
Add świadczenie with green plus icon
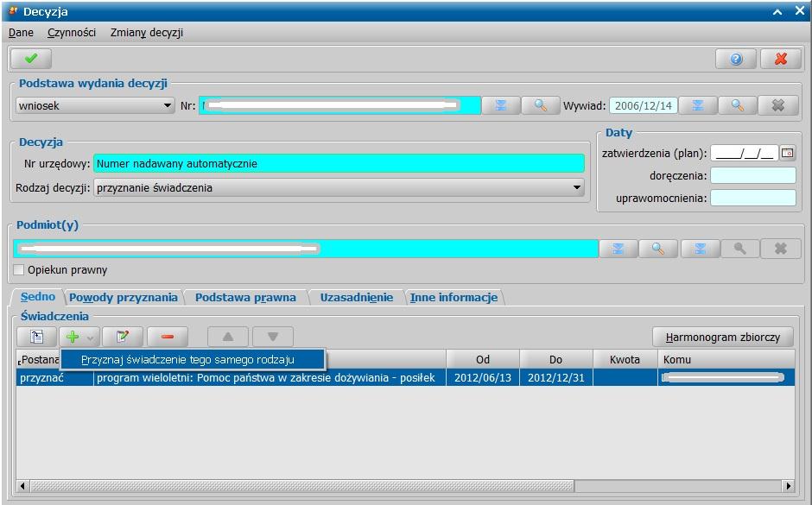[73, 337]
